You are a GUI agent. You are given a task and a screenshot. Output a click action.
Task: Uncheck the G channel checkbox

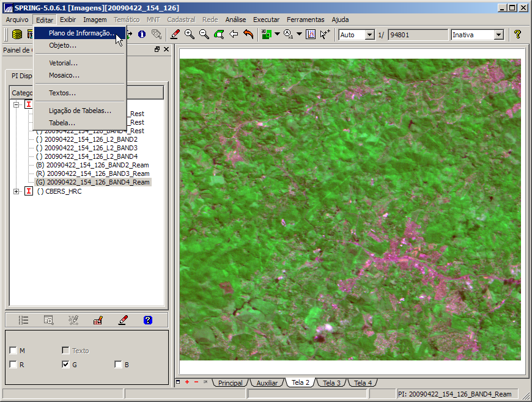pyautogui.click(x=65, y=365)
